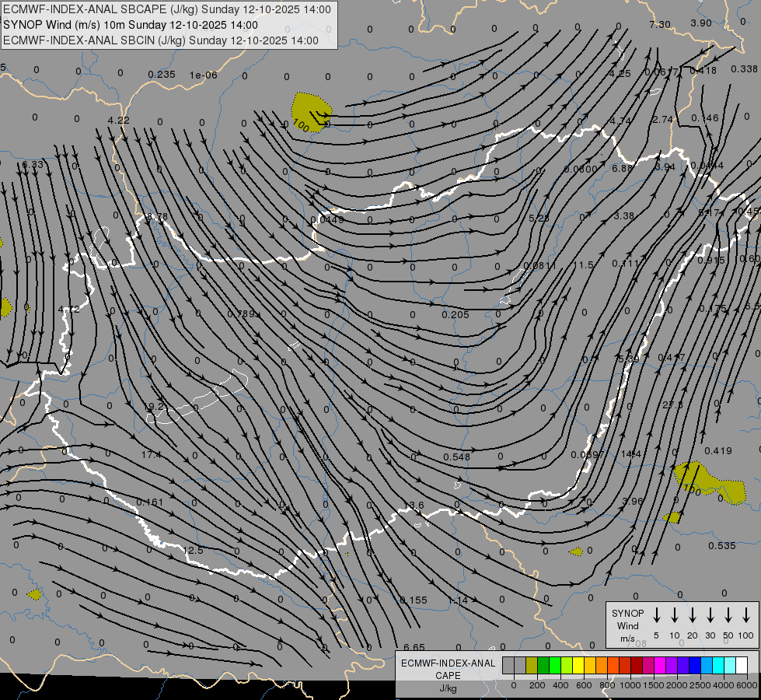
Task: Click the 6.88 value on map
Action: coord(622,168)
